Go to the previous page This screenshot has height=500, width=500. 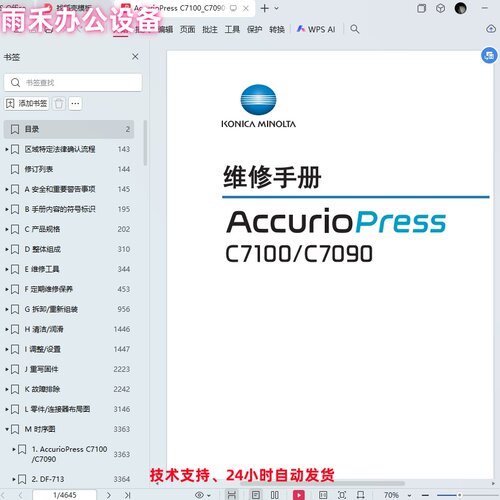pos(20,495)
